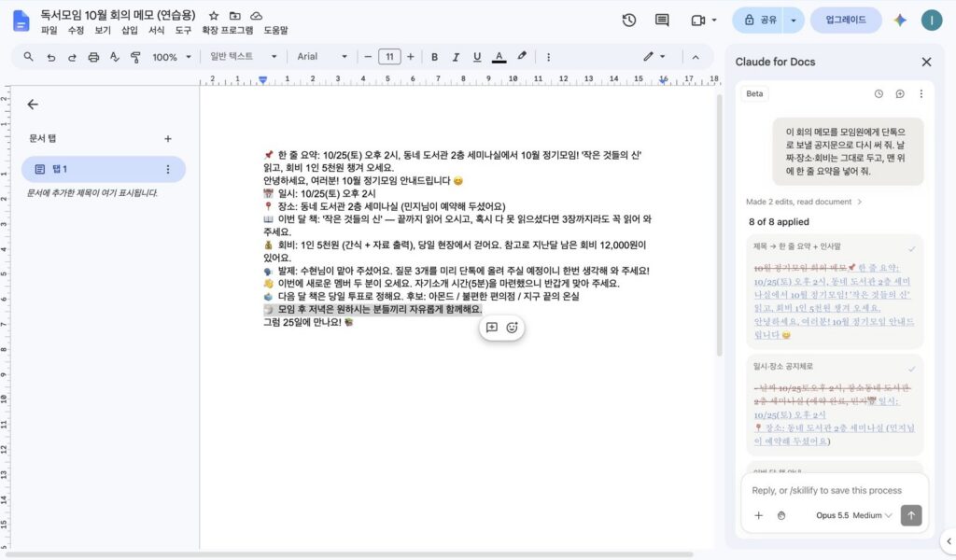Open the Gemini sparkle icon
Viewport: 956px width, 560px height.
(900, 21)
